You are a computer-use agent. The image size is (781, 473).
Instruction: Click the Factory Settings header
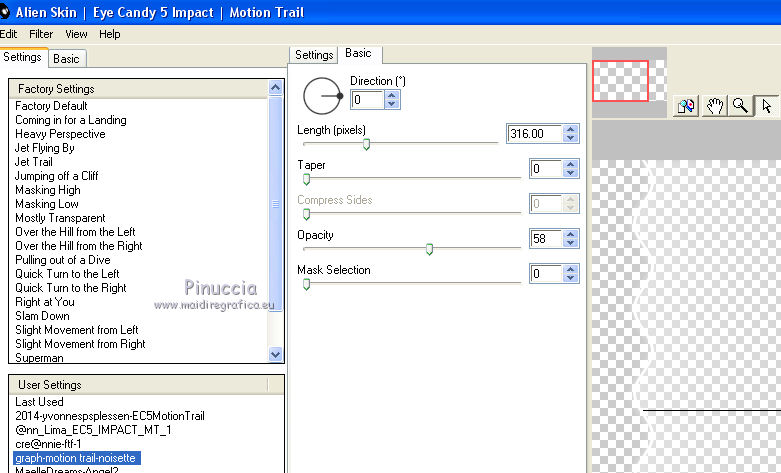[138, 89]
